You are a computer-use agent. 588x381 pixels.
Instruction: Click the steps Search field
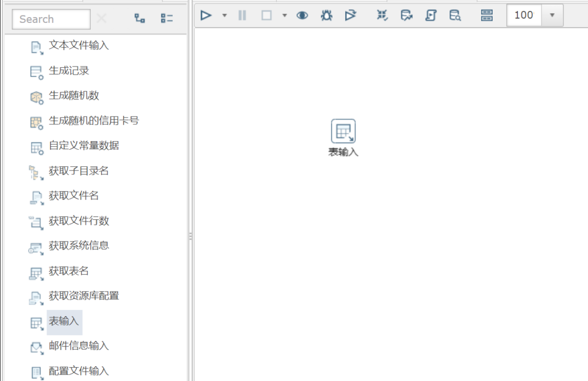pos(51,19)
